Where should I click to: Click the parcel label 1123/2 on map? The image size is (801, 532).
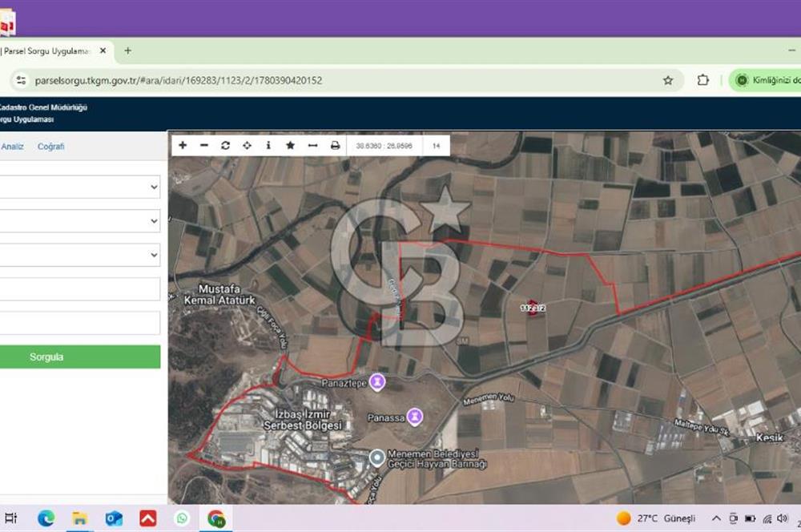tap(533, 308)
